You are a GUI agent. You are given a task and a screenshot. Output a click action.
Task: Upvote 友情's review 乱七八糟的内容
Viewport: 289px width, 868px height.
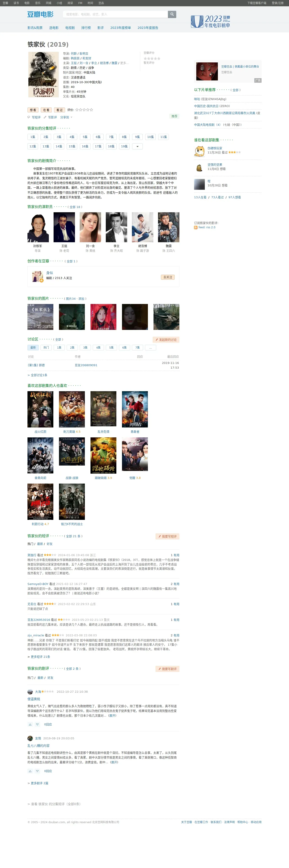point(30,771)
